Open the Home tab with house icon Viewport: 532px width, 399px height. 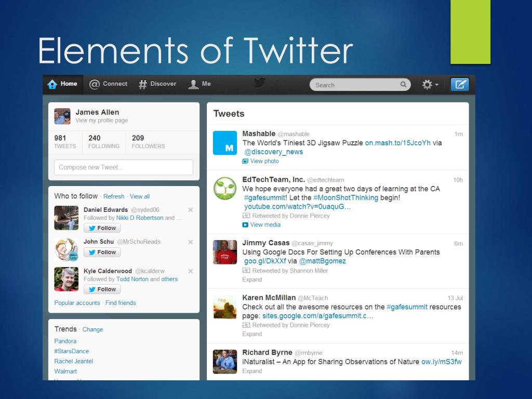[x=62, y=84]
